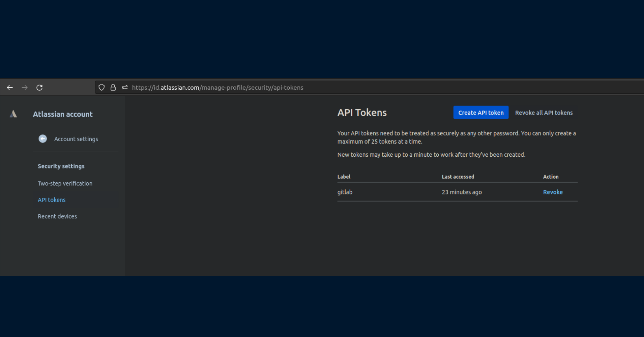Click the Last accessed column header
The image size is (644, 337).
[458, 177]
